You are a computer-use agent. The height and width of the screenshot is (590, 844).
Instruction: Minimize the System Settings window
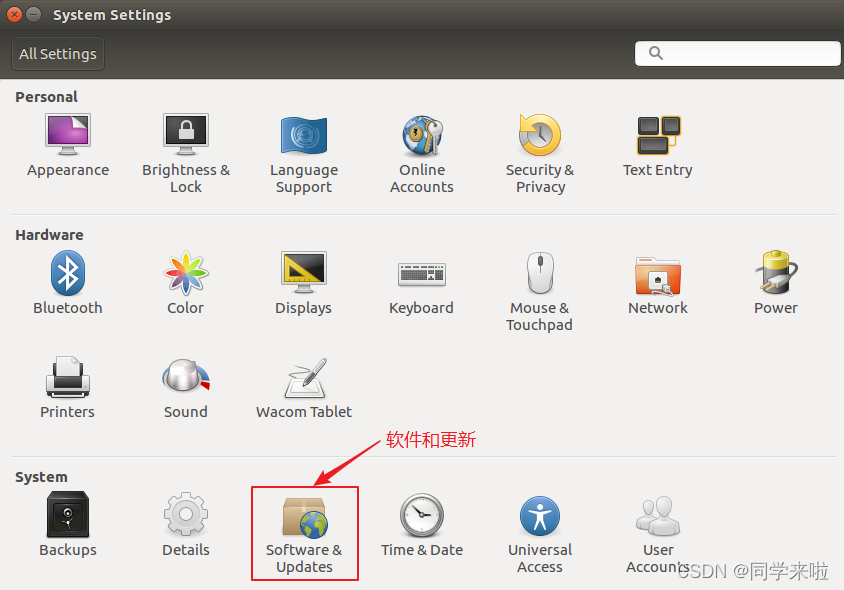coord(34,15)
